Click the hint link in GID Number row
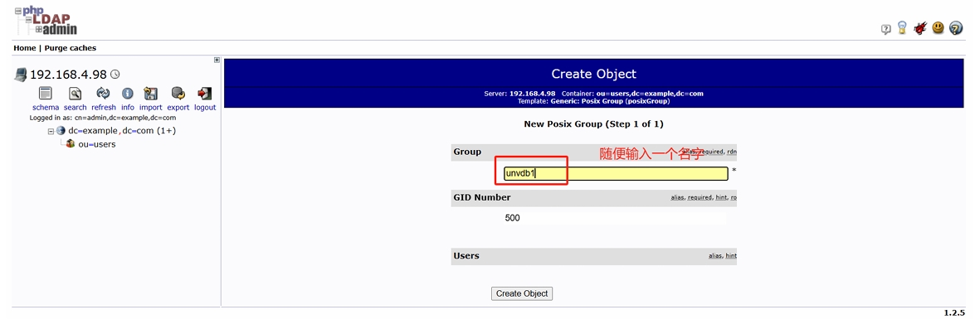The height and width of the screenshot is (324, 980). point(720,198)
